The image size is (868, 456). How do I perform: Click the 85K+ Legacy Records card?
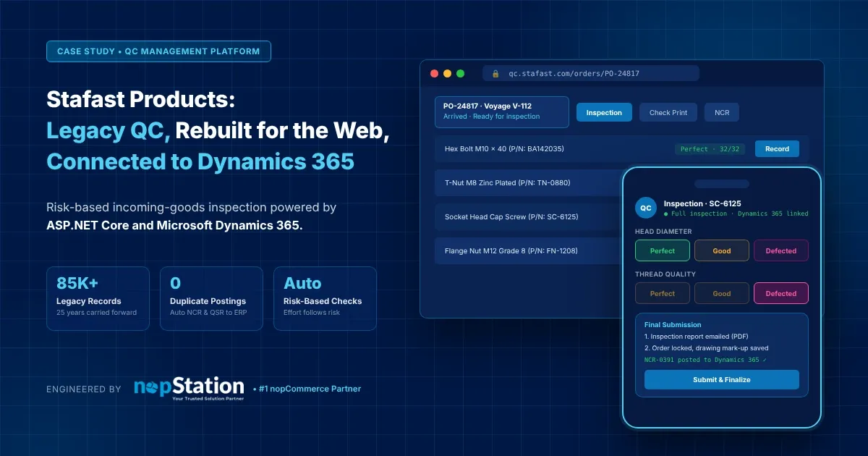pos(98,298)
